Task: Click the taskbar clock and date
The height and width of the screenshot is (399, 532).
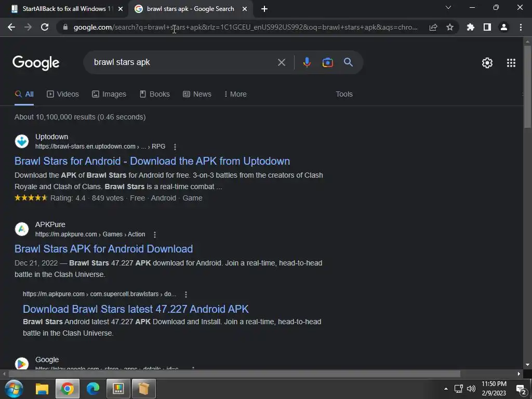Action: click(x=494, y=389)
